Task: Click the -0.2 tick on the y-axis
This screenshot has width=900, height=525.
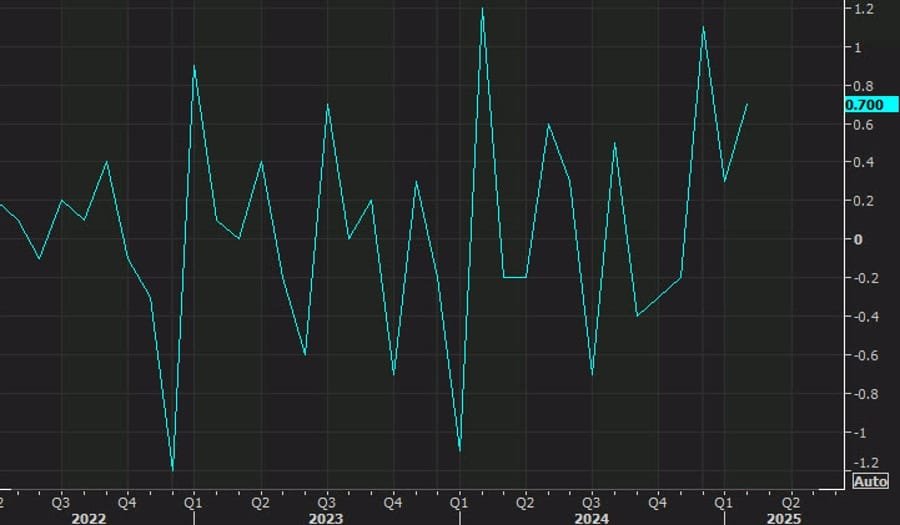Action: 858,278
